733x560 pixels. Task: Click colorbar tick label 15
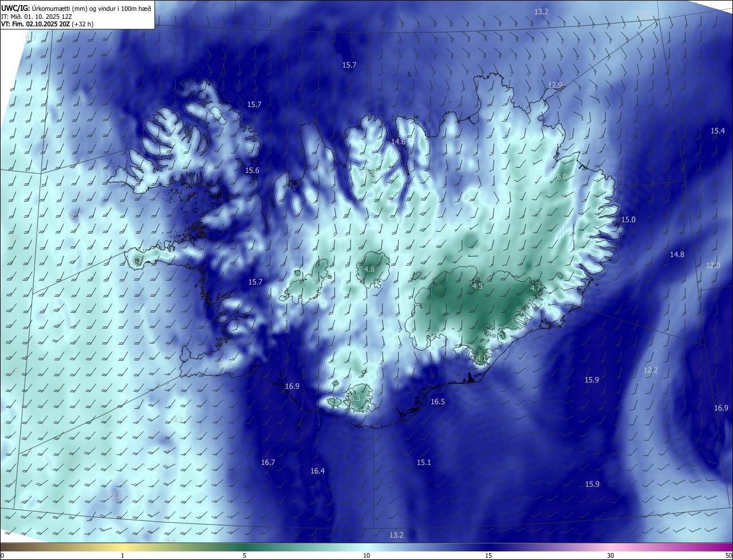pos(488,555)
